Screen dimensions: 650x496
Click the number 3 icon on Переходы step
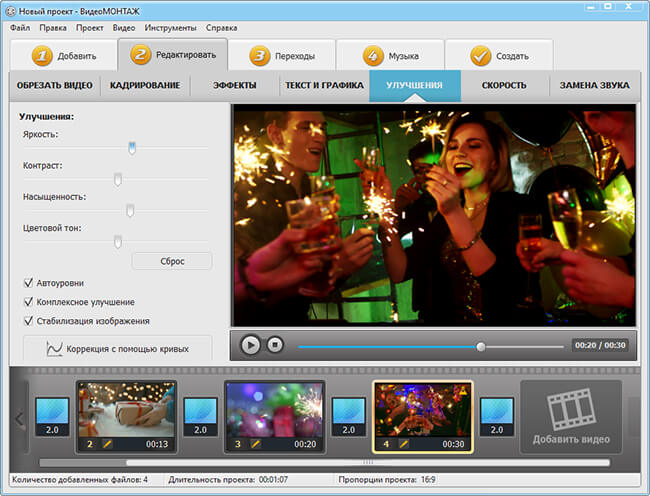click(260, 56)
